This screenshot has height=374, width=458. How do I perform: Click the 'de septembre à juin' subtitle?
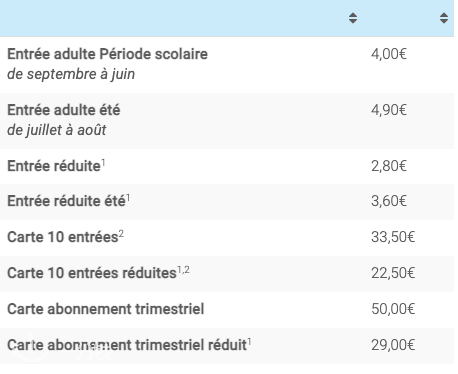click(71, 74)
